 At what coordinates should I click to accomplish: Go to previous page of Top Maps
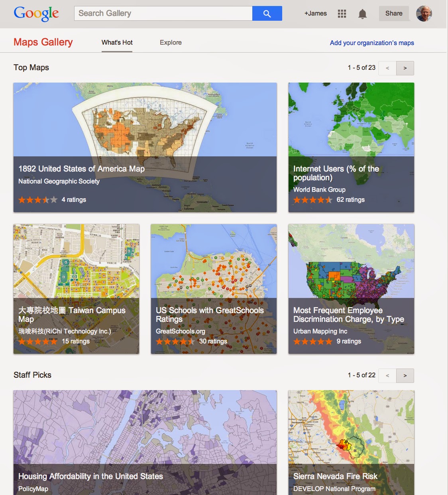coord(387,68)
